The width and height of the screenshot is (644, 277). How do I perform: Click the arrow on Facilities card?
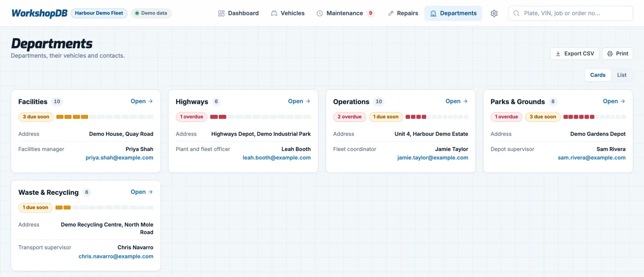tap(151, 101)
